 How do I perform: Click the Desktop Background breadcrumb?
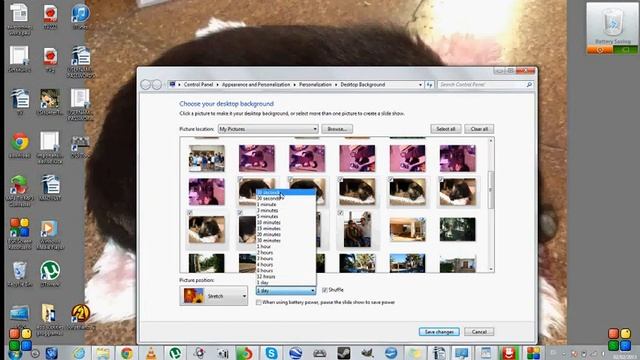point(363,84)
